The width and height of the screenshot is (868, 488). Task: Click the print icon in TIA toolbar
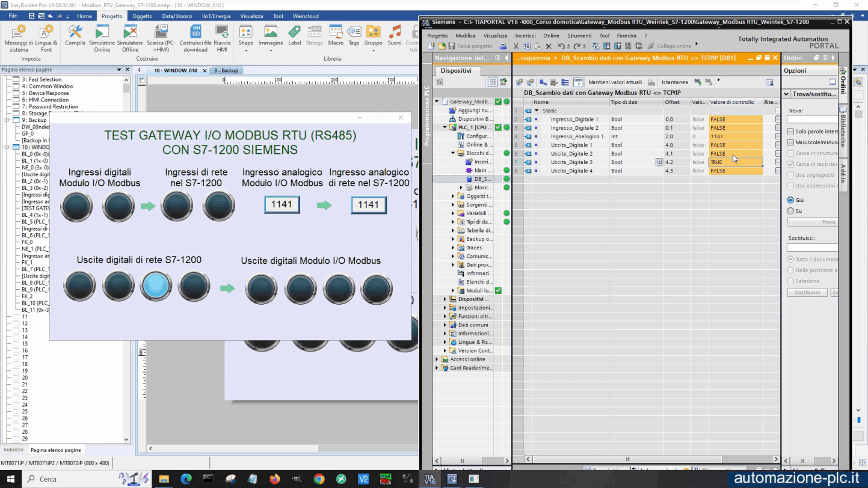(503, 46)
